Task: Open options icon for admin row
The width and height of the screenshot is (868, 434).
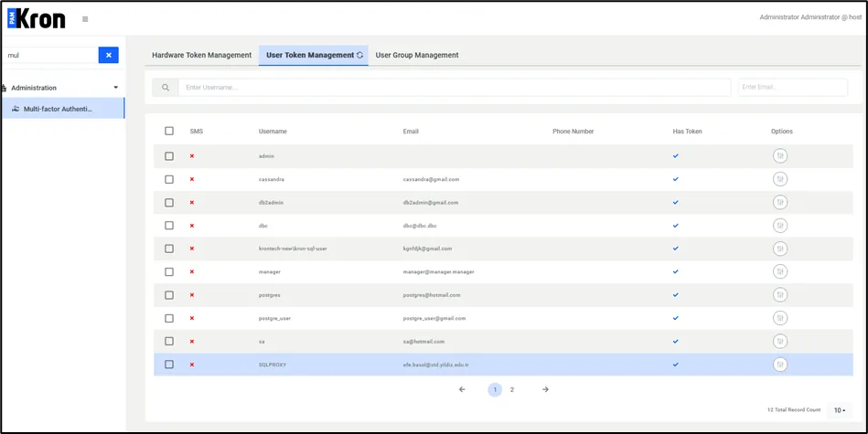Action: click(780, 156)
